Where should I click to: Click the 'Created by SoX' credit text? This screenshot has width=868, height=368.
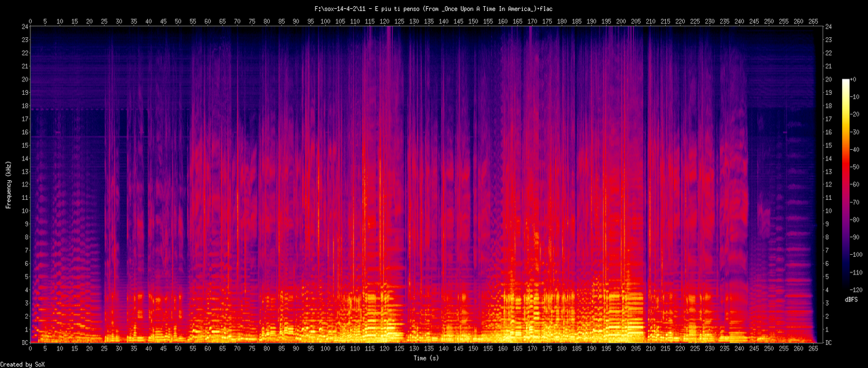pyautogui.click(x=23, y=365)
